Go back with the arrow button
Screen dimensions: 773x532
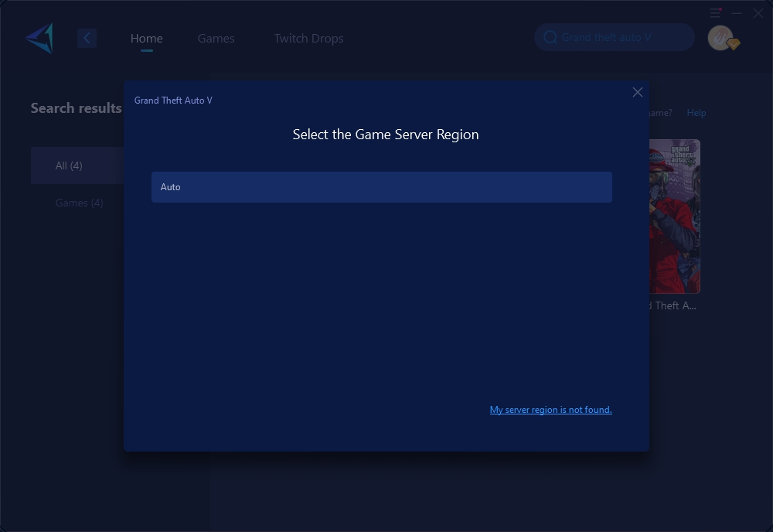pos(87,38)
